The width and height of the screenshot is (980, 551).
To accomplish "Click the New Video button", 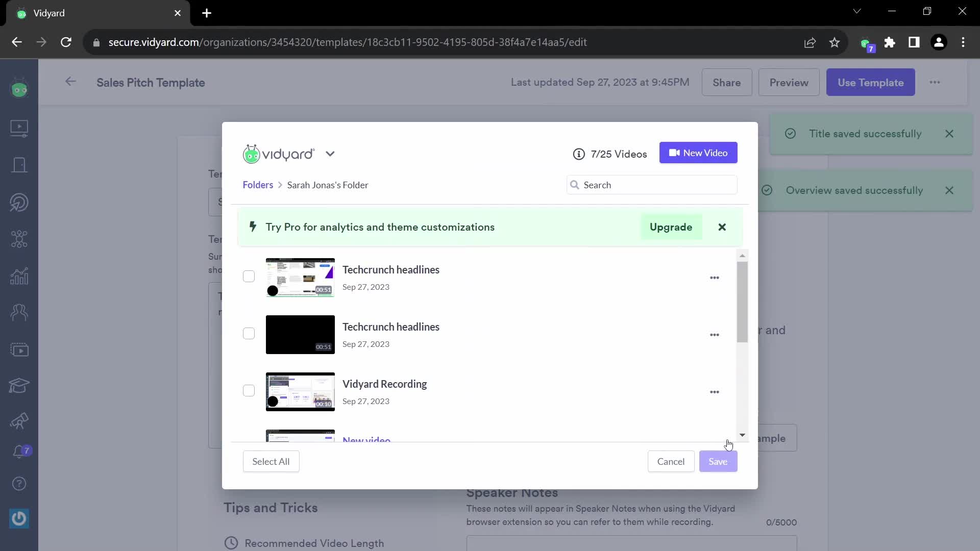I will (698, 153).
